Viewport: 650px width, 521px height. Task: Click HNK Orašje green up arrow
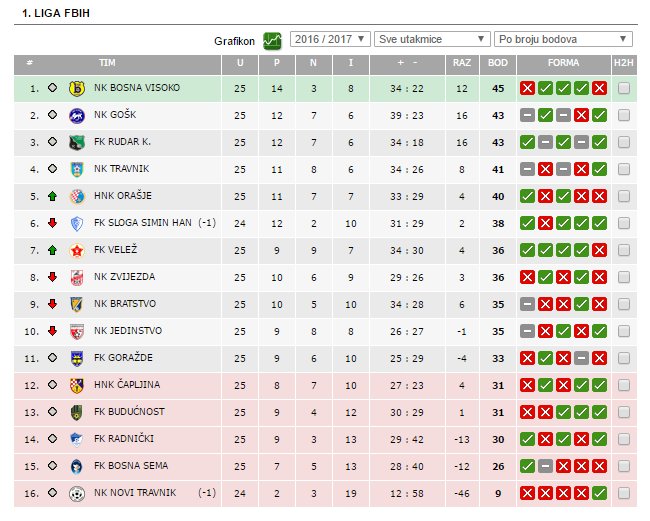pyautogui.click(x=52, y=196)
